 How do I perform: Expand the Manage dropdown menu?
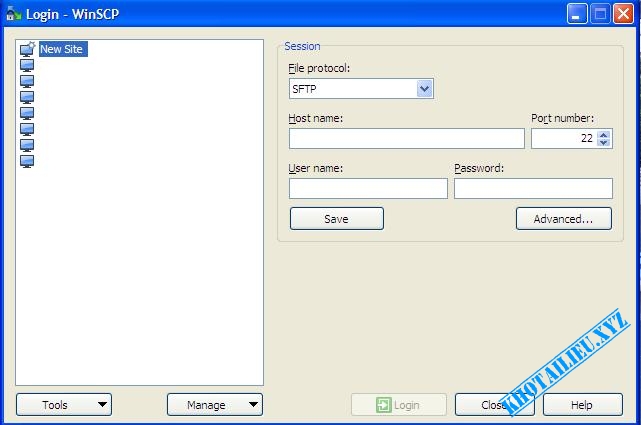[x=214, y=405]
